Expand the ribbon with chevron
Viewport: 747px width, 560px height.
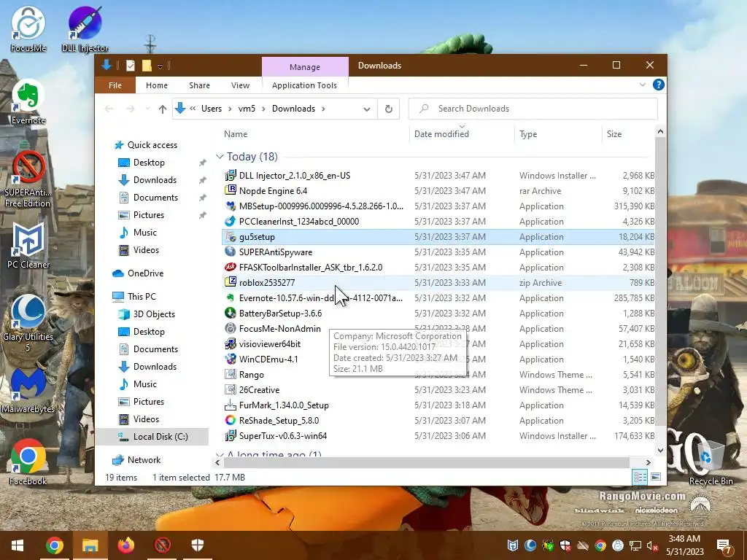tap(642, 85)
